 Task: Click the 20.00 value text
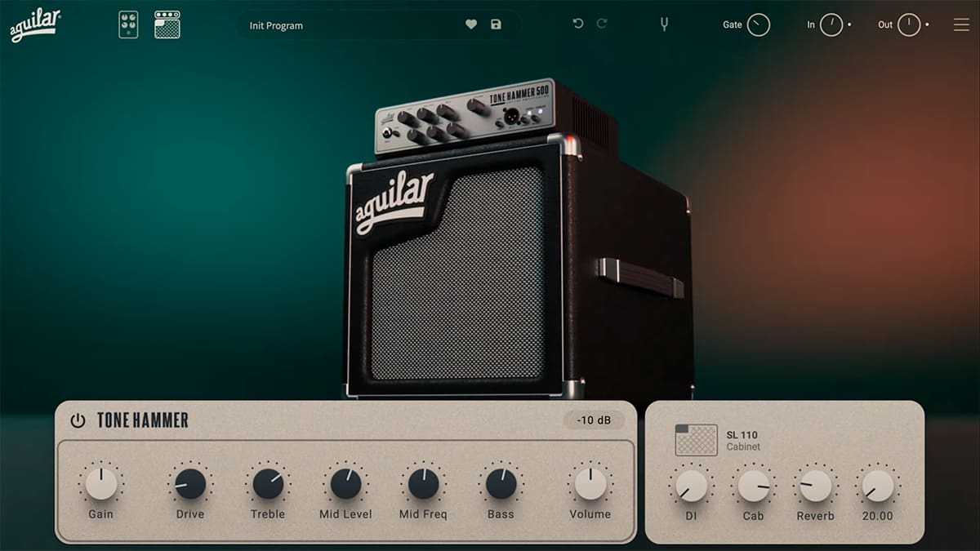[878, 516]
